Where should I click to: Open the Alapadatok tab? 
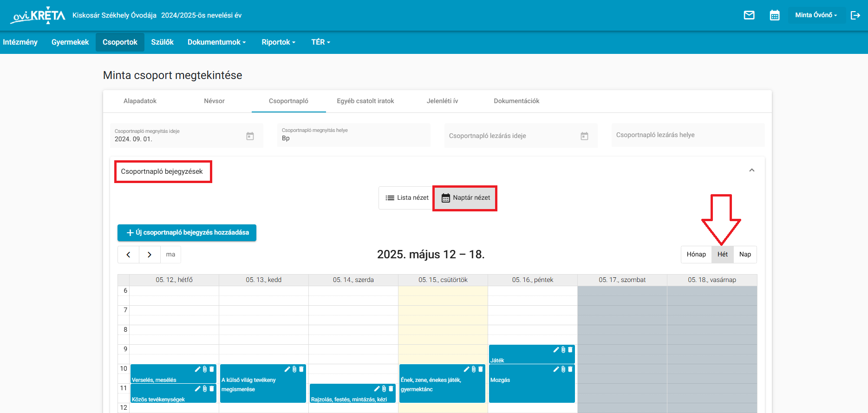point(140,101)
